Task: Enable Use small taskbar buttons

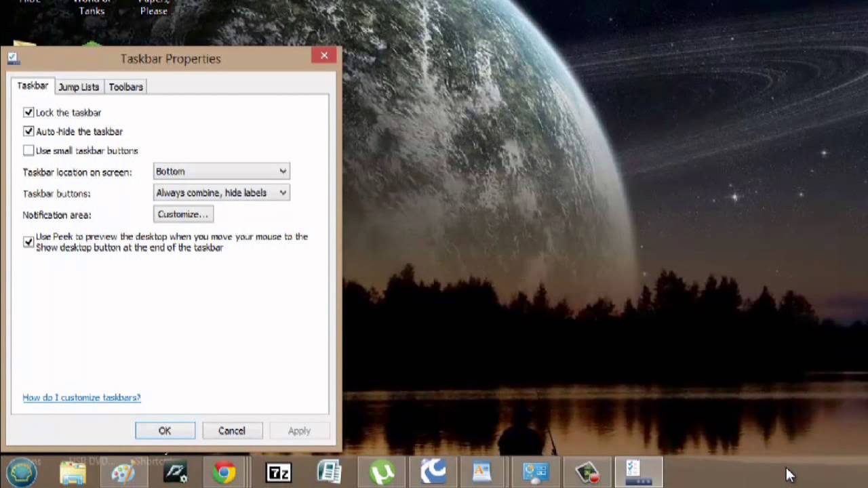Action: click(x=28, y=150)
